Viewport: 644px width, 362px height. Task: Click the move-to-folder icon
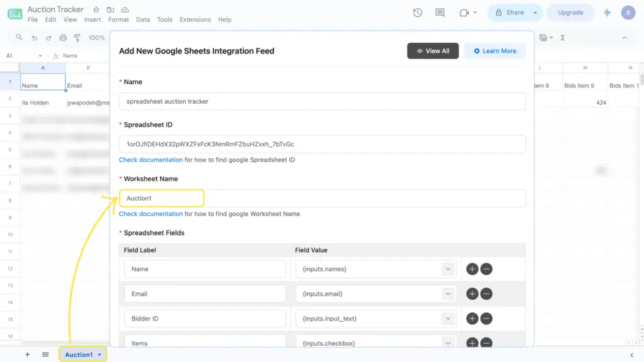click(x=111, y=9)
